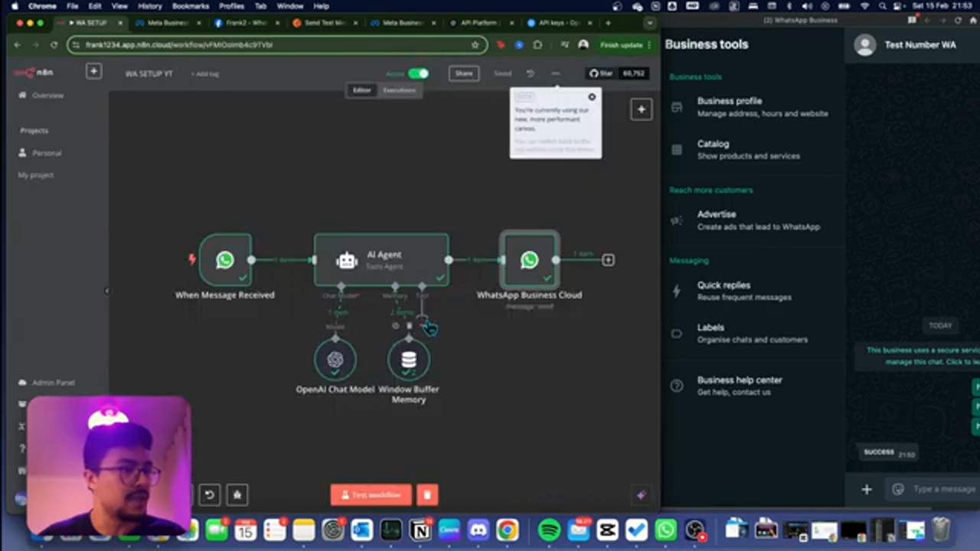This screenshot has width=980, height=551.
Task: Click the Tool plus connector under AI Agent
Action: tap(422, 319)
